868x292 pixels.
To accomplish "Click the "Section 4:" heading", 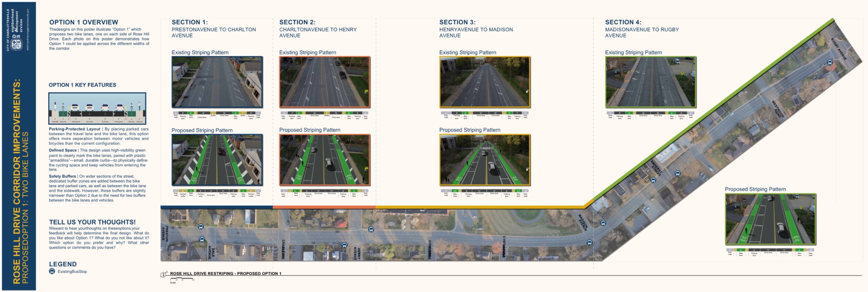I will (623, 22).
